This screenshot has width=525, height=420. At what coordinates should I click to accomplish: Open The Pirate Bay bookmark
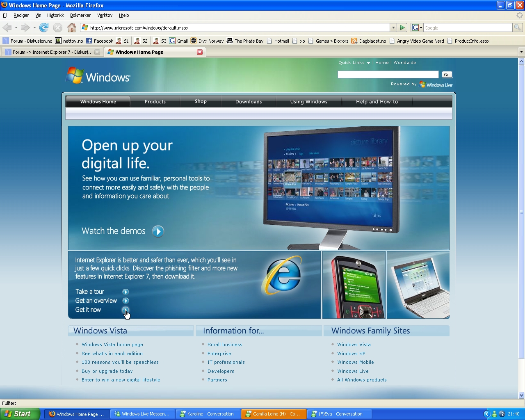pos(245,41)
